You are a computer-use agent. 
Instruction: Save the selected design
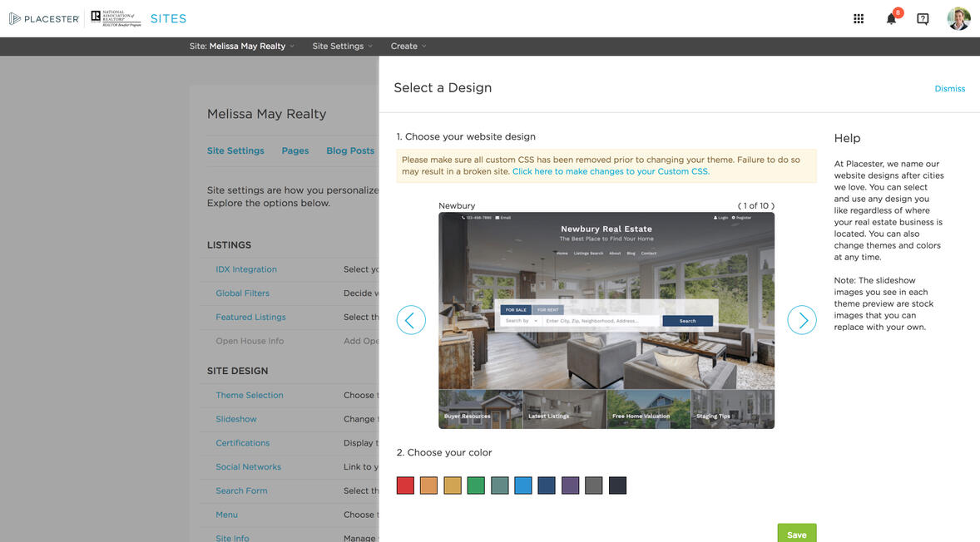(x=795, y=535)
